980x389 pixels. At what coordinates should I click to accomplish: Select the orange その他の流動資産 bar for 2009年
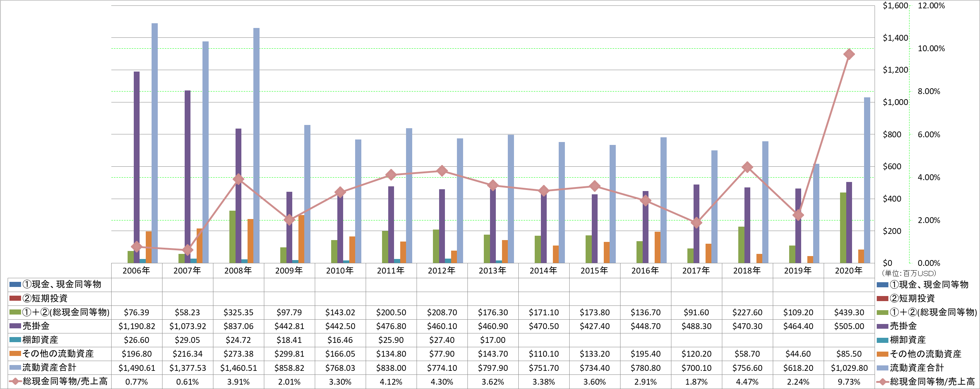tap(301, 239)
